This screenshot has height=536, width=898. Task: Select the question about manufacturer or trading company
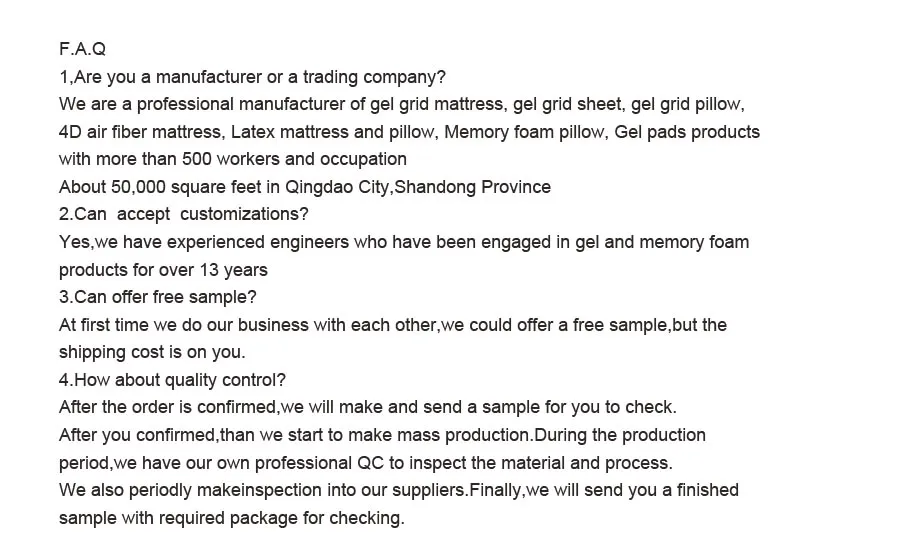pos(252,77)
